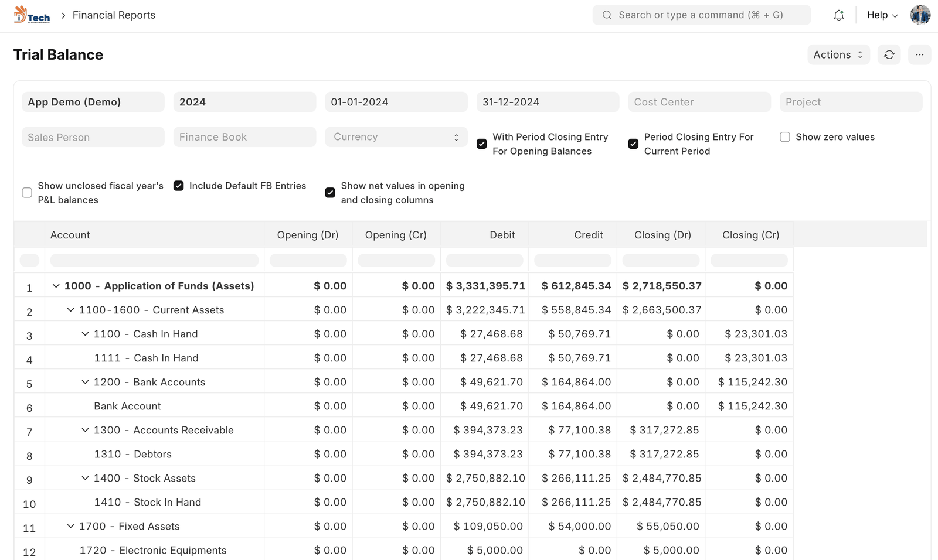Click the Cost Center filter field

point(699,102)
